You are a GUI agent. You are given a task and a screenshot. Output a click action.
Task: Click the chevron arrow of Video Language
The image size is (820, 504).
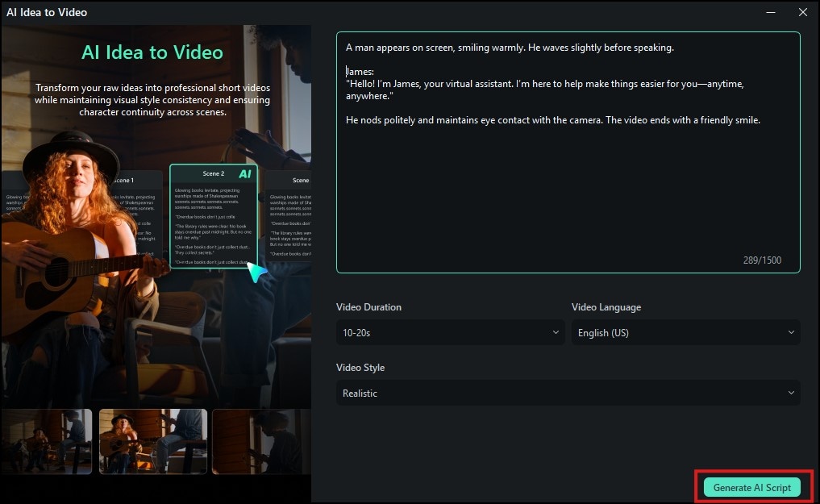(x=791, y=332)
